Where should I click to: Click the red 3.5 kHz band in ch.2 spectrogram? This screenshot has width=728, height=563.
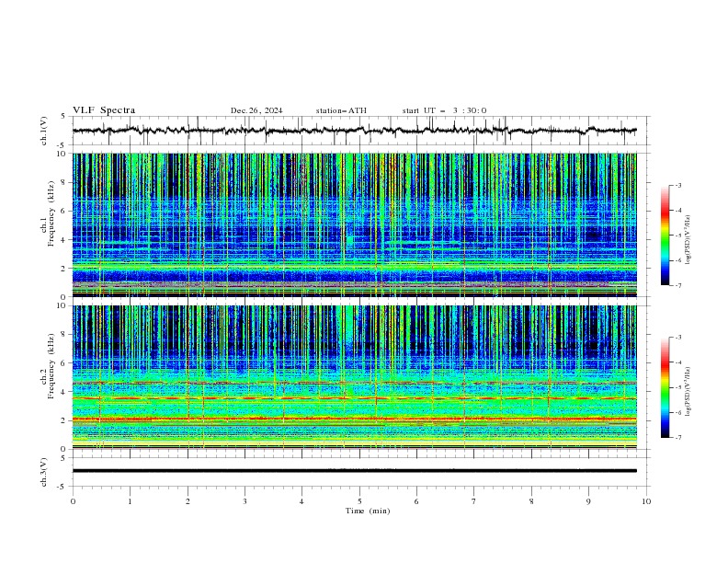coord(354,398)
